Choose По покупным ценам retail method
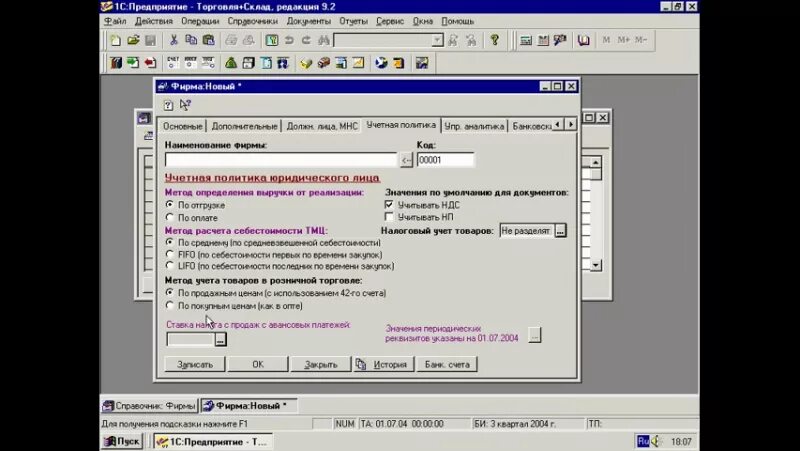Viewport: 800px width, 451px height. (x=170, y=305)
